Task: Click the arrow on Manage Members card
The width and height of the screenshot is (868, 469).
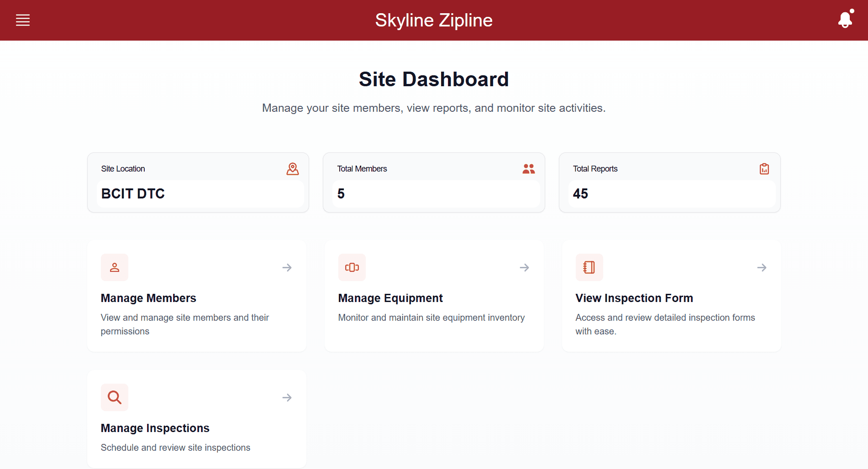Action: [x=287, y=267]
